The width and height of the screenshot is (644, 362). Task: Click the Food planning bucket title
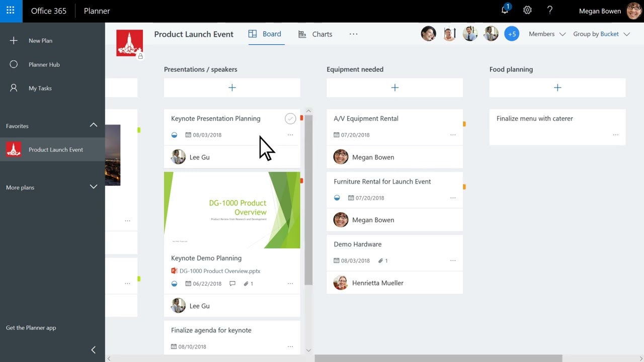(x=511, y=69)
